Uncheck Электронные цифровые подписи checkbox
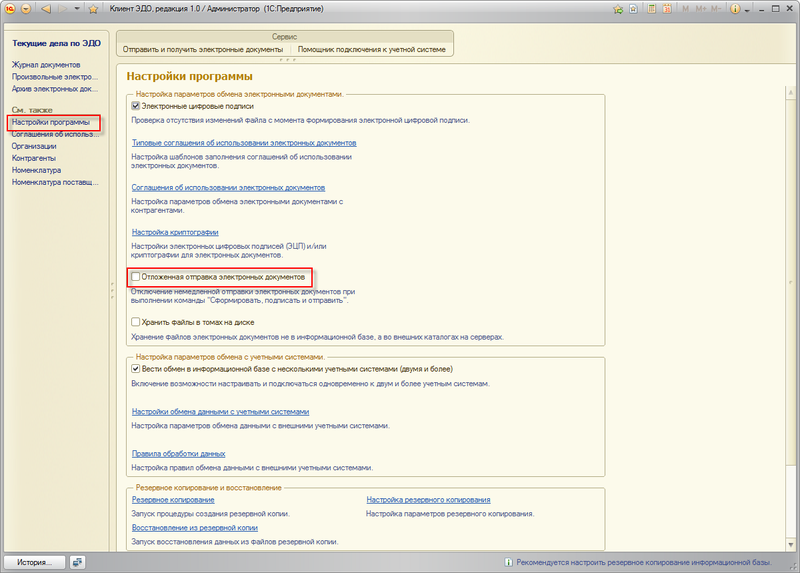Image resolution: width=800 pixels, height=573 pixels. [x=135, y=105]
